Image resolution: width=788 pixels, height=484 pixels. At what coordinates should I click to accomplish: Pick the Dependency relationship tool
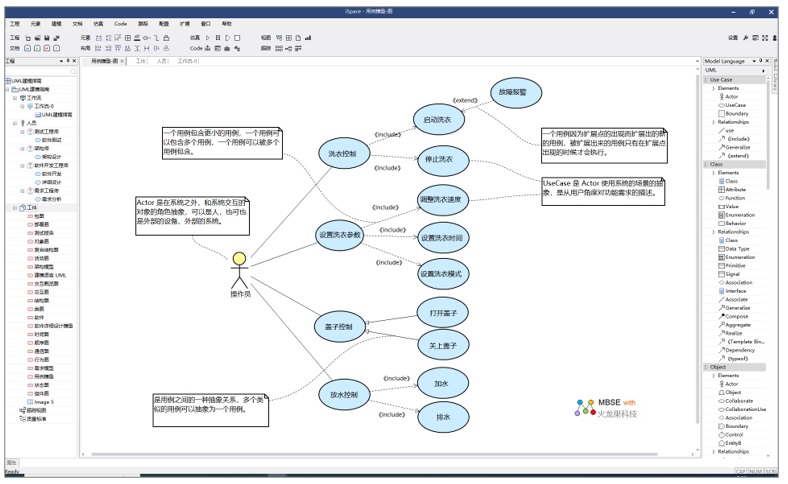coord(740,350)
